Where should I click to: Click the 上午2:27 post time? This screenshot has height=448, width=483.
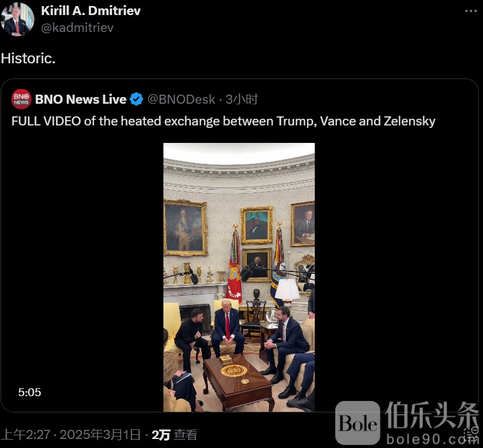click(25, 435)
